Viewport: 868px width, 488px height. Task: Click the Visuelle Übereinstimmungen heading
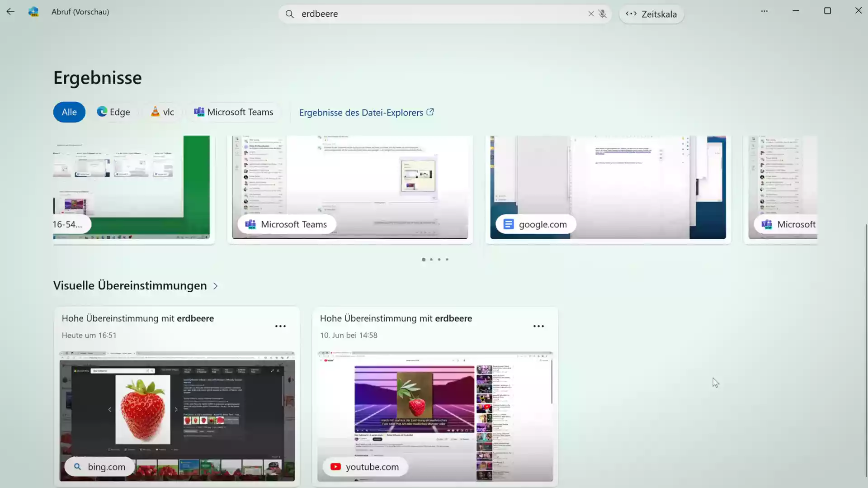pos(130,286)
